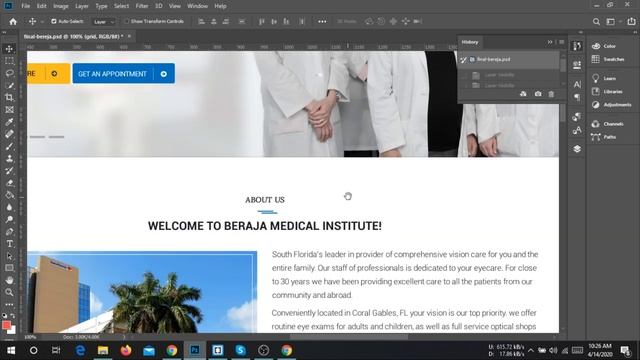Select the History panel tab
This screenshot has height=360, width=640.
[470, 42]
